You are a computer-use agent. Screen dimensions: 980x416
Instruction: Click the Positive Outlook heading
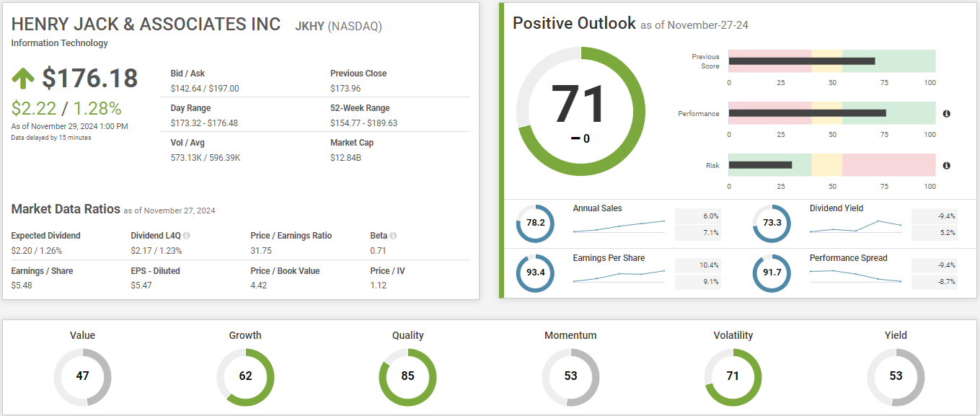coord(574,23)
